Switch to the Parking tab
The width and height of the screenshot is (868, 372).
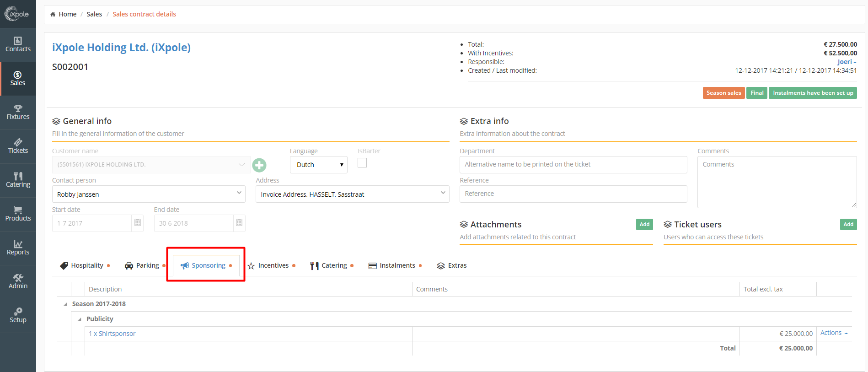click(145, 265)
